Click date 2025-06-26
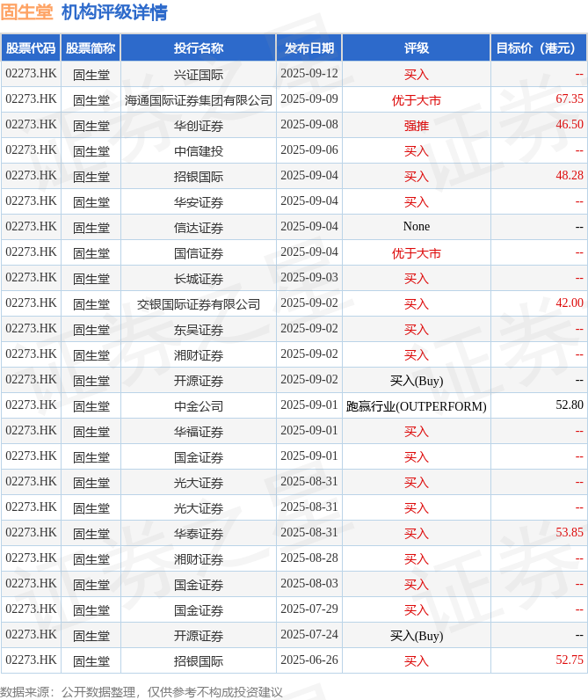 (x=309, y=660)
